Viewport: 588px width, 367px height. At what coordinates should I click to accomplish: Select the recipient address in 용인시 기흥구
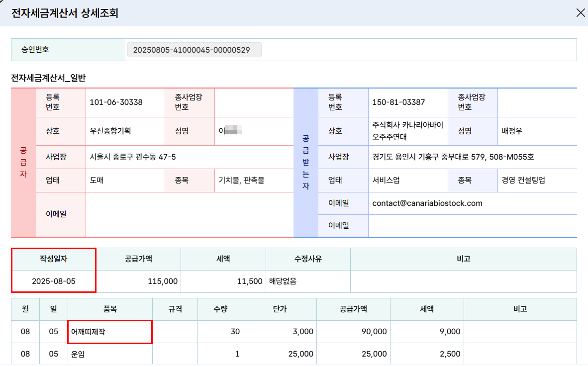tap(453, 157)
